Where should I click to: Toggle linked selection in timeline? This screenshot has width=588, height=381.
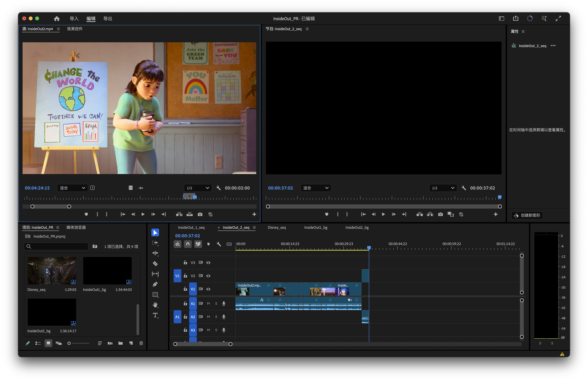(x=198, y=244)
